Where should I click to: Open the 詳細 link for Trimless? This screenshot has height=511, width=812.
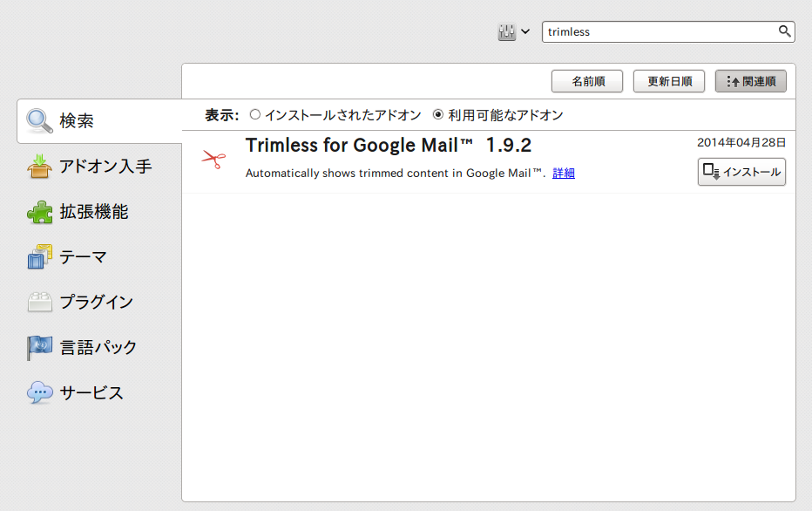pos(564,174)
